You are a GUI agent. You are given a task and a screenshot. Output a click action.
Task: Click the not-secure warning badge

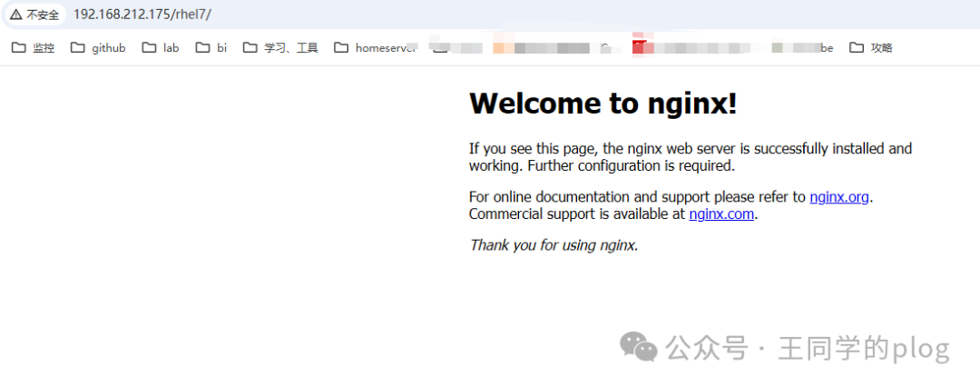[34, 15]
